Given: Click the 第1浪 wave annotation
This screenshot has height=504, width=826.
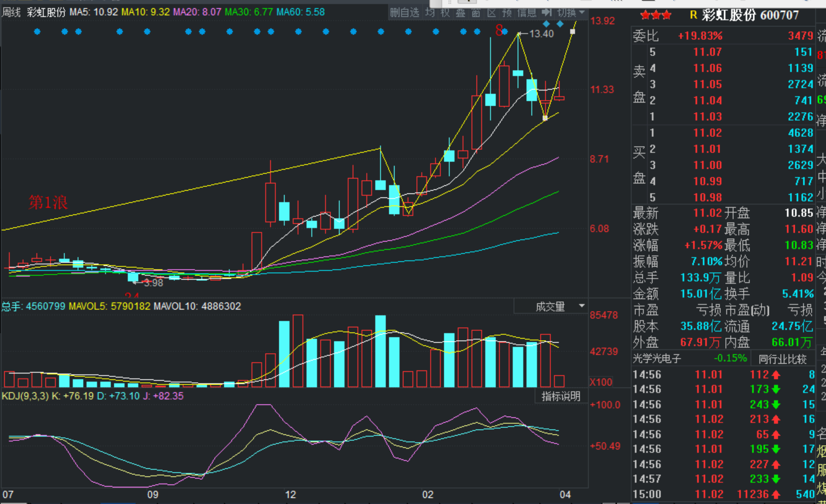Looking at the screenshot, I should coord(48,203).
